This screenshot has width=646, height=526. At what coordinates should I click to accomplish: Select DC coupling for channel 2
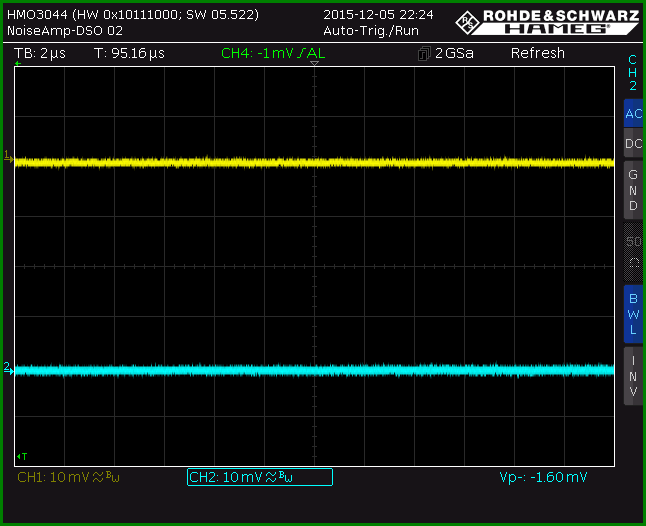pos(633,143)
